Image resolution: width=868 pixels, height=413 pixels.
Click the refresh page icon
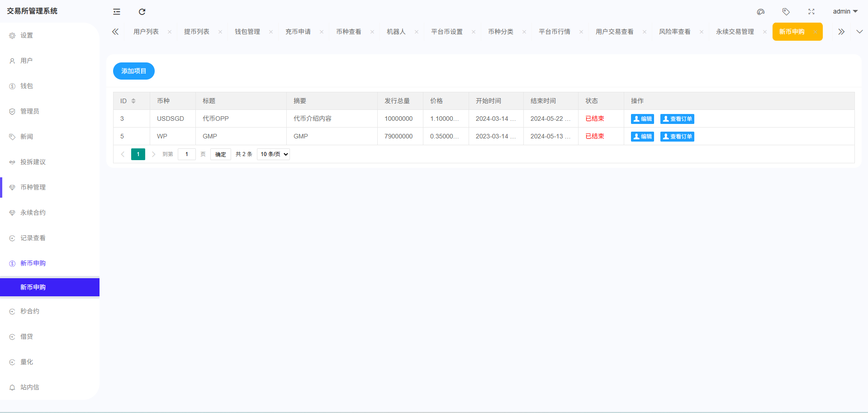click(142, 12)
